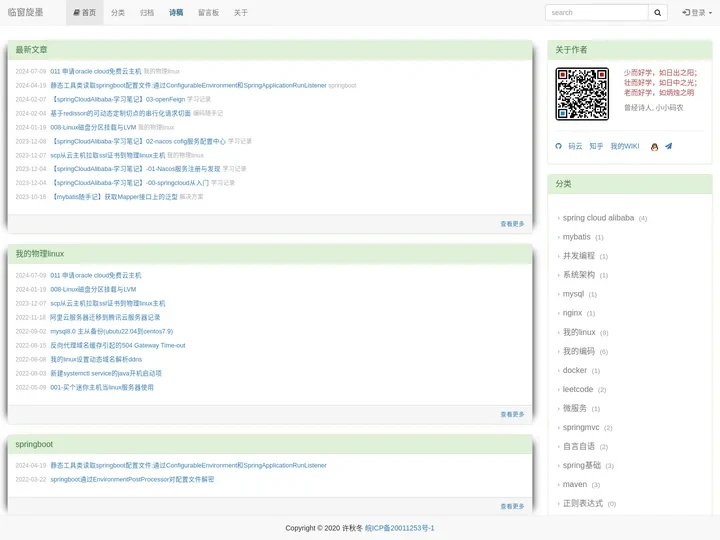Open the 我的WIKI link
This screenshot has width=720, height=540.
(x=624, y=146)
